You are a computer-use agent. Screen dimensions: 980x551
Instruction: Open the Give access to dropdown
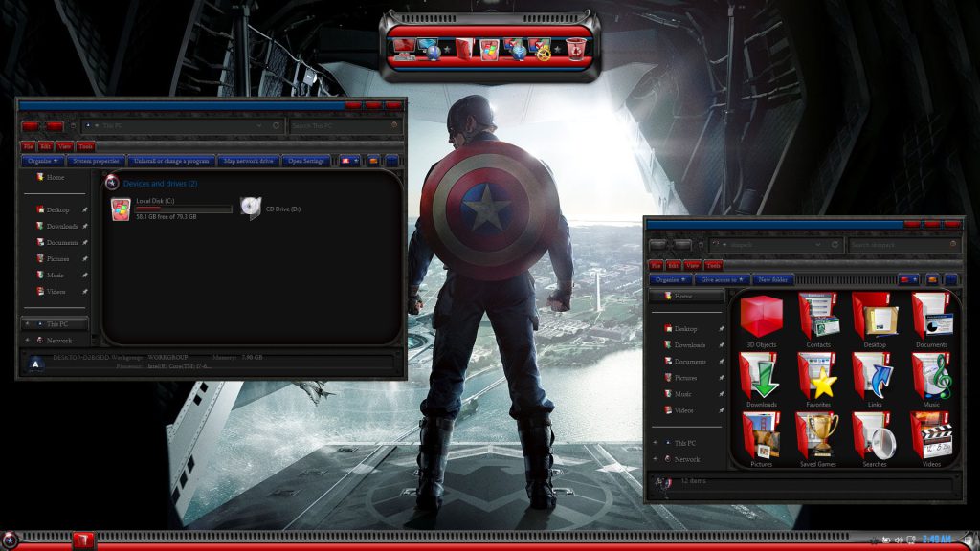pos(722,279)
